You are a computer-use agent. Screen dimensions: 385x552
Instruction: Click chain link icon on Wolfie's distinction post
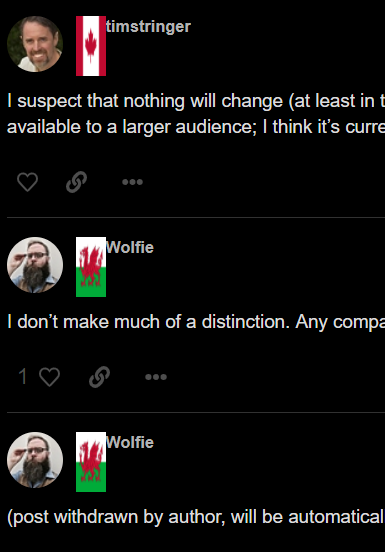(x=99, y=377)
